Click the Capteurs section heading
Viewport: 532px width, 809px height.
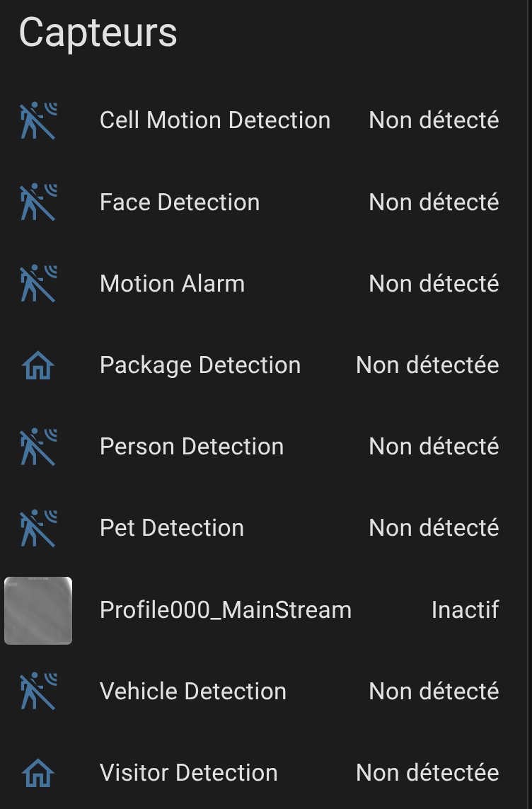tap(98, 33)
